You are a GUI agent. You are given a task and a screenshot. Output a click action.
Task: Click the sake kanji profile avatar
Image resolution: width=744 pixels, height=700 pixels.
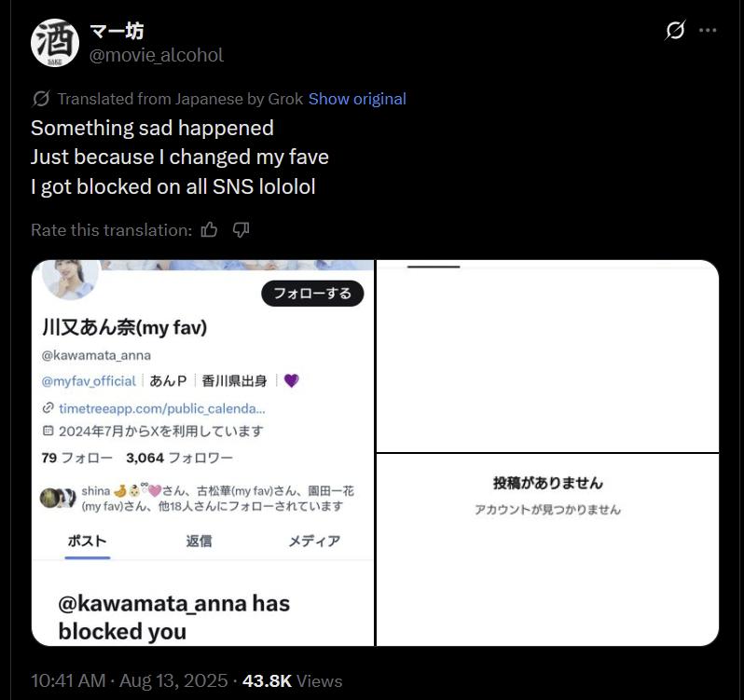click(55, 43)
